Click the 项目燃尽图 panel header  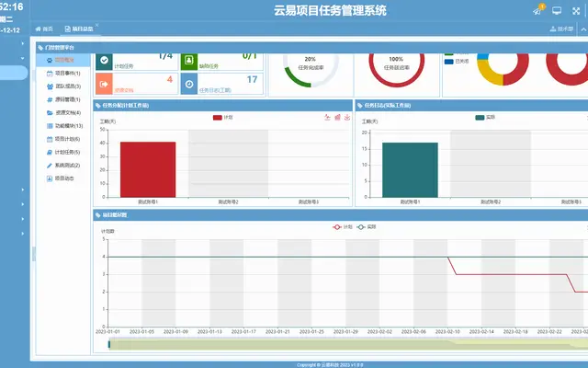click(341, 215)
